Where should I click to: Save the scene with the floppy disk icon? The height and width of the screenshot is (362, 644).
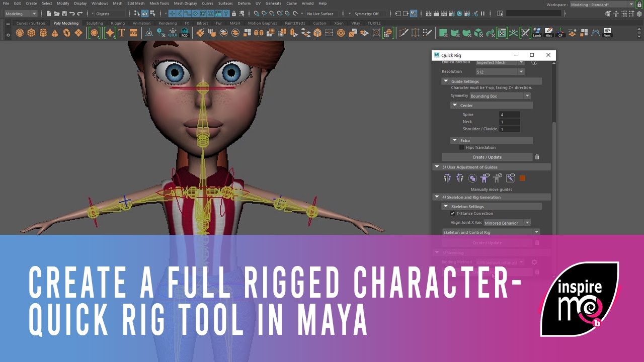[64, 14]
